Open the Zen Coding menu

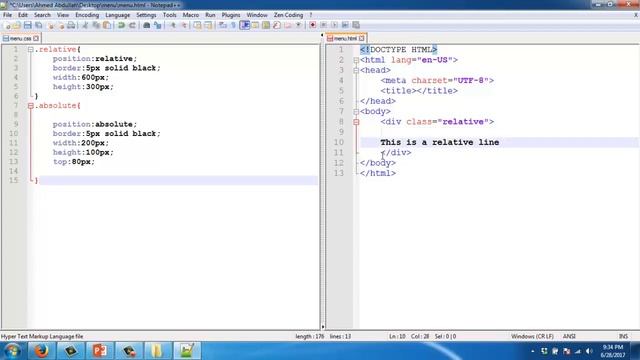(288, 15)
